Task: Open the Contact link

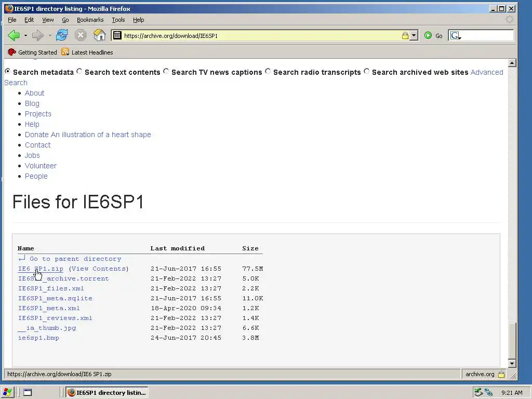Action: point(37,145)
